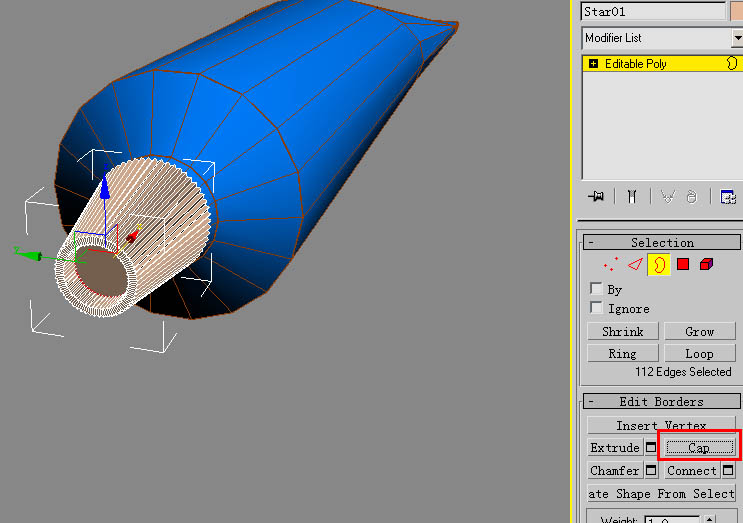Select Vertex sub-object level icon
The image size is (743, 523).
[611, 264]
